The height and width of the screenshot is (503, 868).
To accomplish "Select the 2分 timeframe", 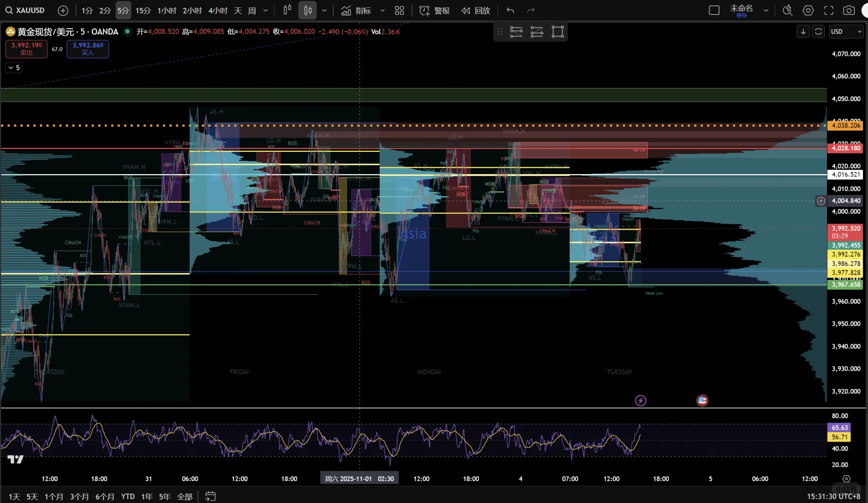I will (x=105, y=10).
